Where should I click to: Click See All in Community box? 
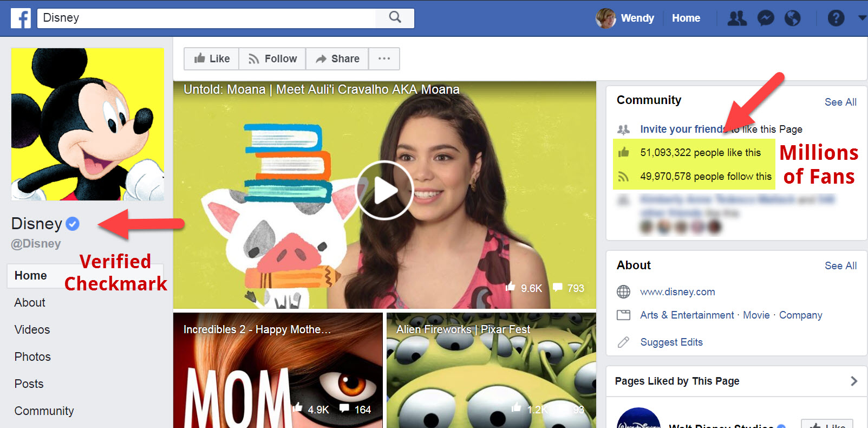[840, 102]
